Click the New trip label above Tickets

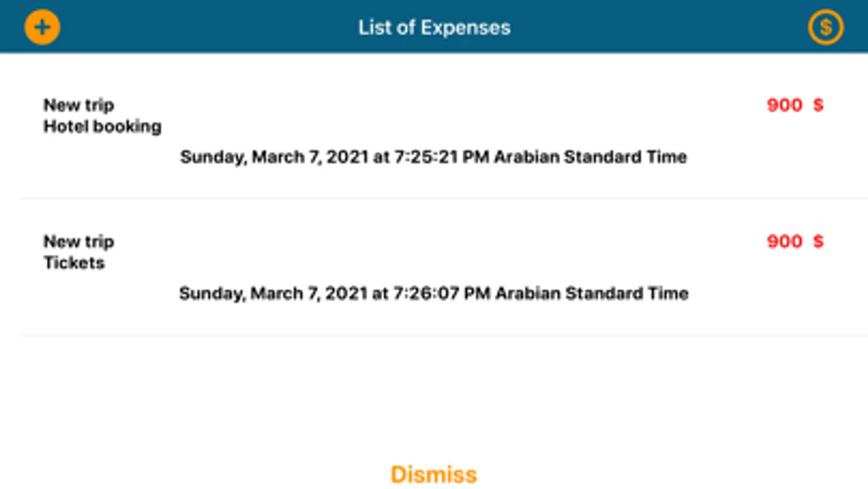click(x=79, y=241)
